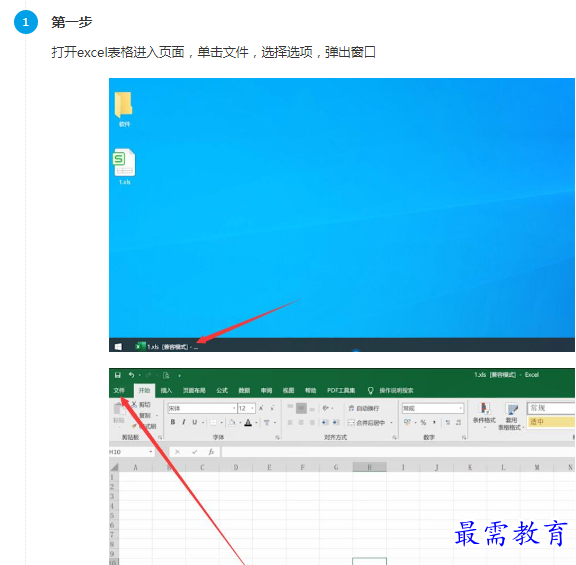Apply italic with the I icon
The width and height of the screenshot is (576, 565).
(184, 422)
